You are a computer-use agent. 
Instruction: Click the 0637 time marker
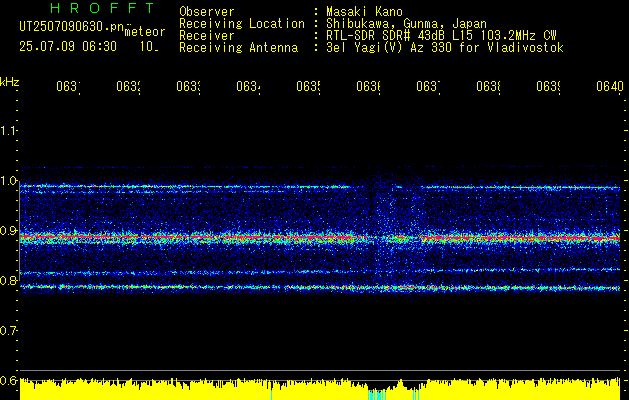tap(428, 86)
